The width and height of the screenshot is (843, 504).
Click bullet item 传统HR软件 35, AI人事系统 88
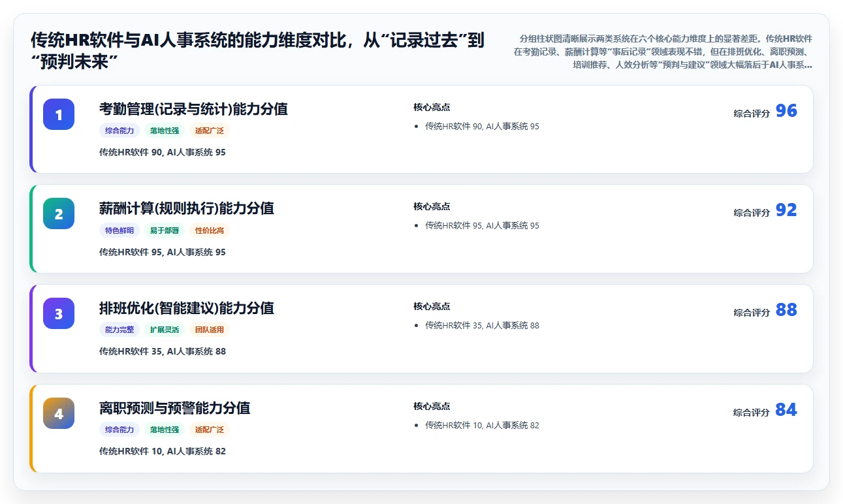pos(482,326)
